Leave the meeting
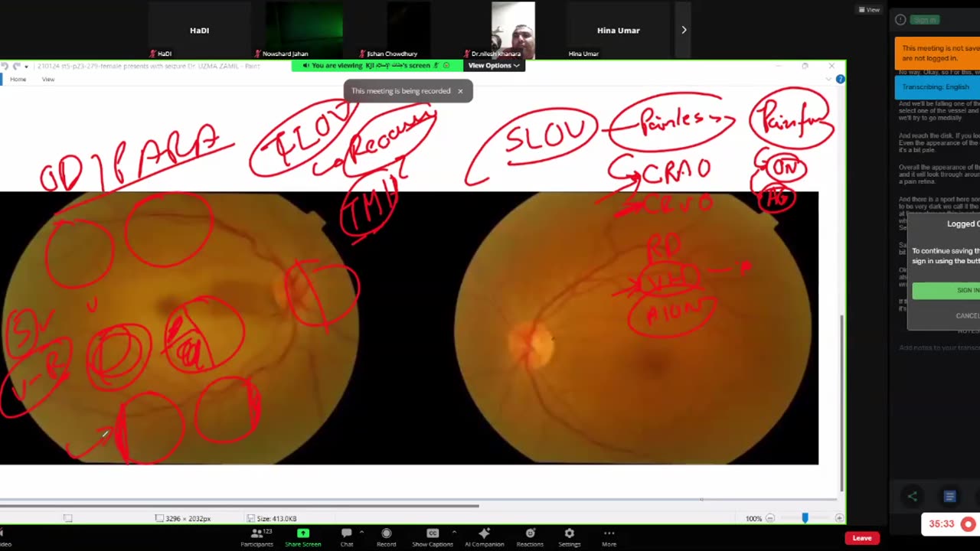This screenshot has height=551, width=980. pyautogui.click(x=862, y=538)
